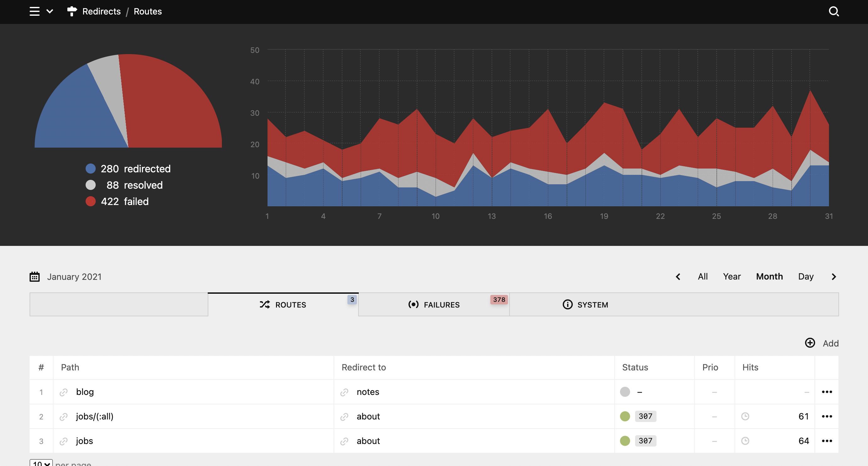Open options menu for blog route

(x=826, y=392)
